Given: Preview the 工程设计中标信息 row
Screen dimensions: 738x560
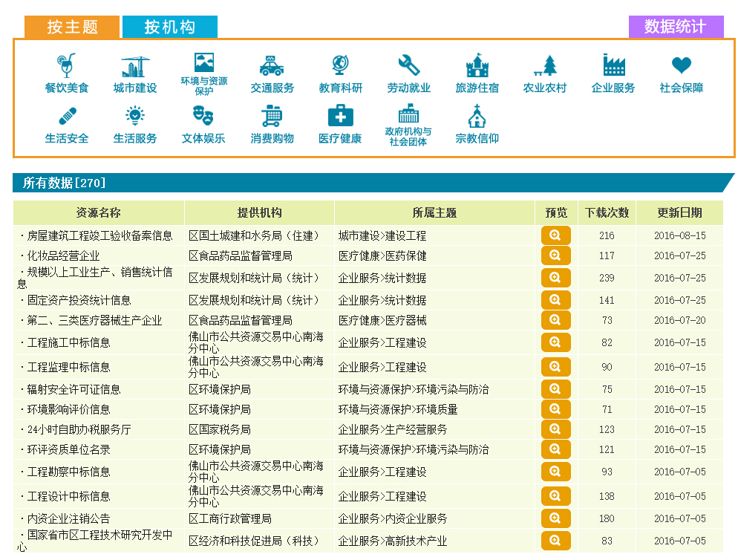Looking at the screenshot, I should (x=556, y=496).
